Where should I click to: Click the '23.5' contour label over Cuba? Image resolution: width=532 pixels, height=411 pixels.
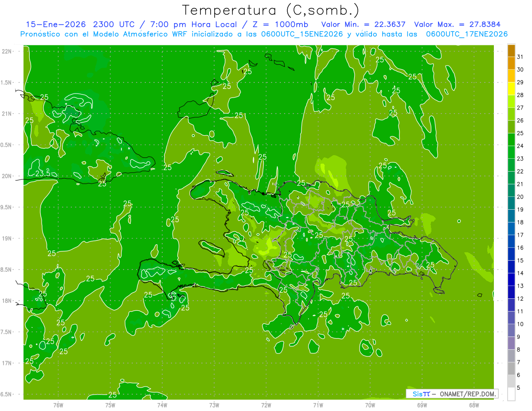pyautogui.click(x=43, y=173)
